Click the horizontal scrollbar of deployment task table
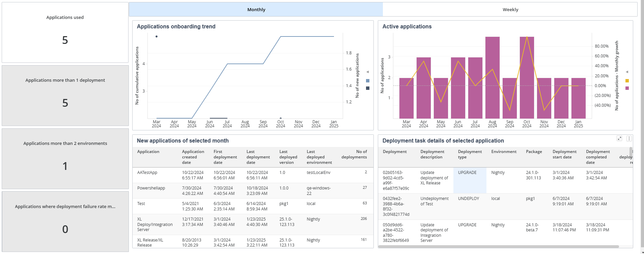Viewport: 644px width, 254px height. point(499,247)
